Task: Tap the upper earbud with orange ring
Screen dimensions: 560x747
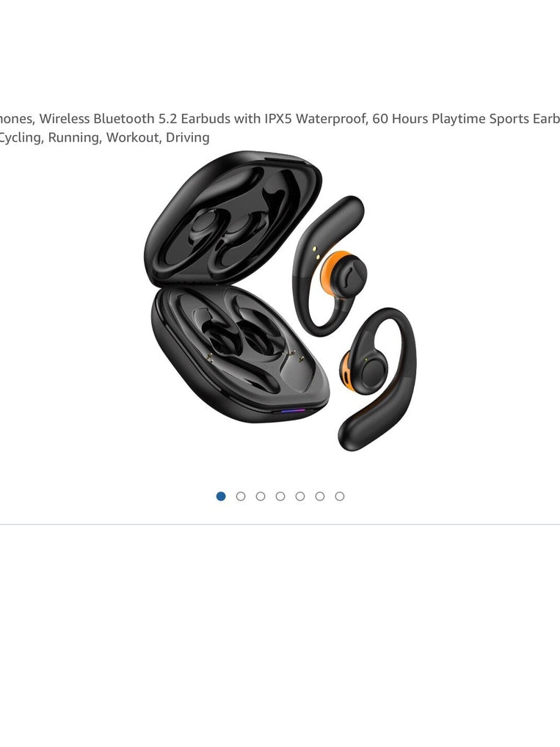Action: coord(329,266)
